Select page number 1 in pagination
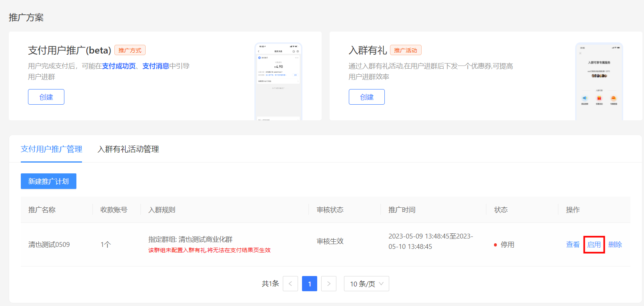This screenshot has width=644, height=306. pos(309,284)
